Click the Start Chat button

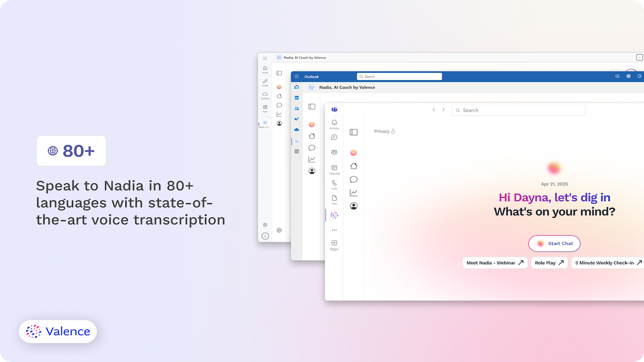(554, 244)
